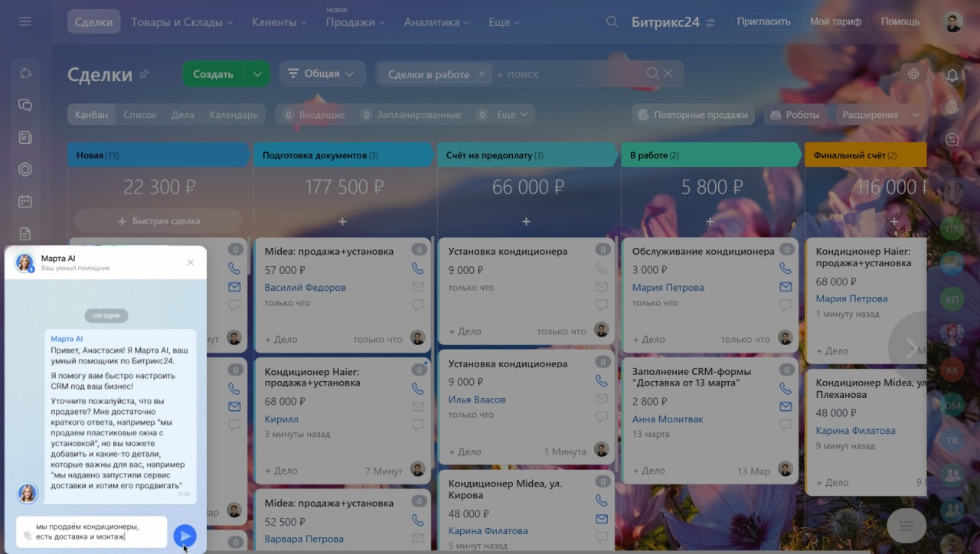Pin the Сделки page with the pin icon
The image size is (980, 554).
pos(144,74)
